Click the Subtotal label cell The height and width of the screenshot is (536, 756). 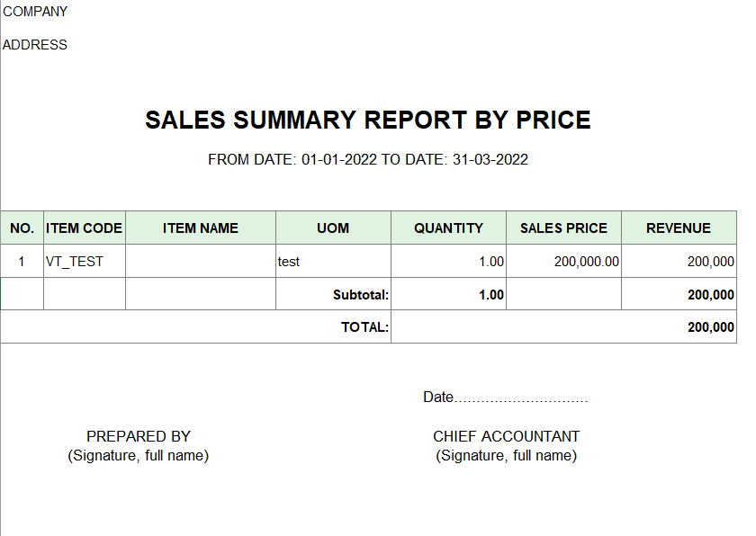(x=333, y=294)
